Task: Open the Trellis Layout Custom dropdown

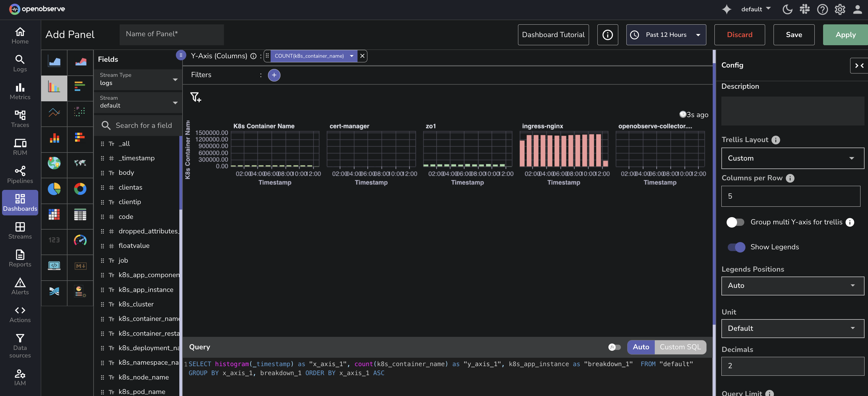Action: click(792, 158)
